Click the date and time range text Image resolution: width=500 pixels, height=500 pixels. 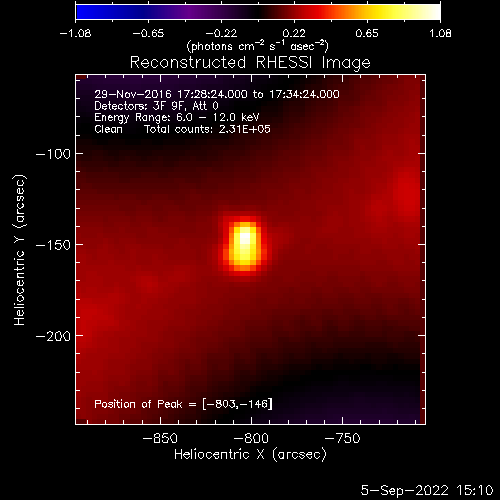pos(217,94)
